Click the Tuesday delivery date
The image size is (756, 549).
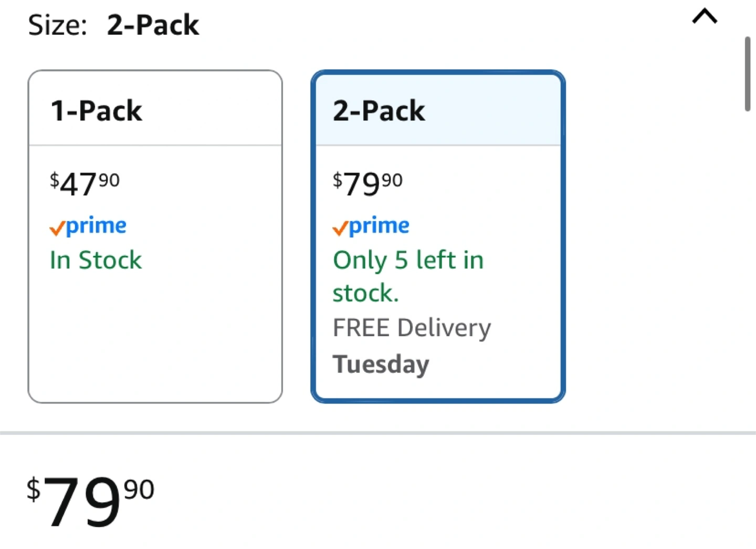(x=381, y=364)
